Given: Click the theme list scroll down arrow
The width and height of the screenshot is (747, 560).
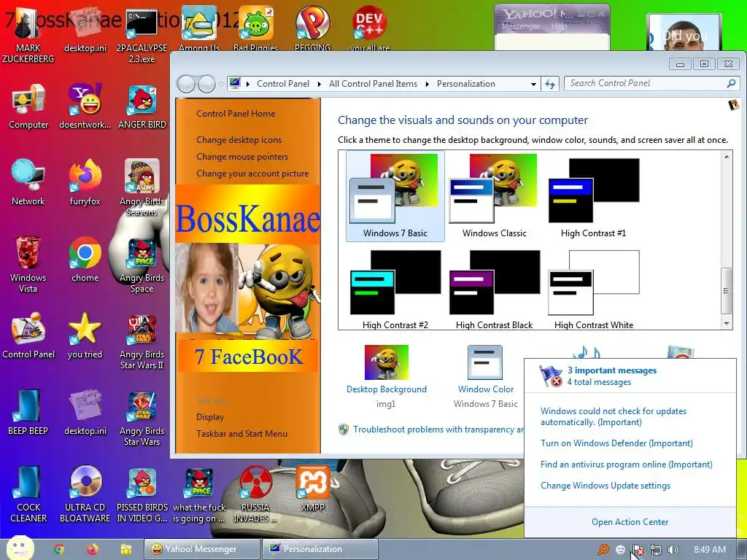Looking at the screenshot, I should point(727,323).
